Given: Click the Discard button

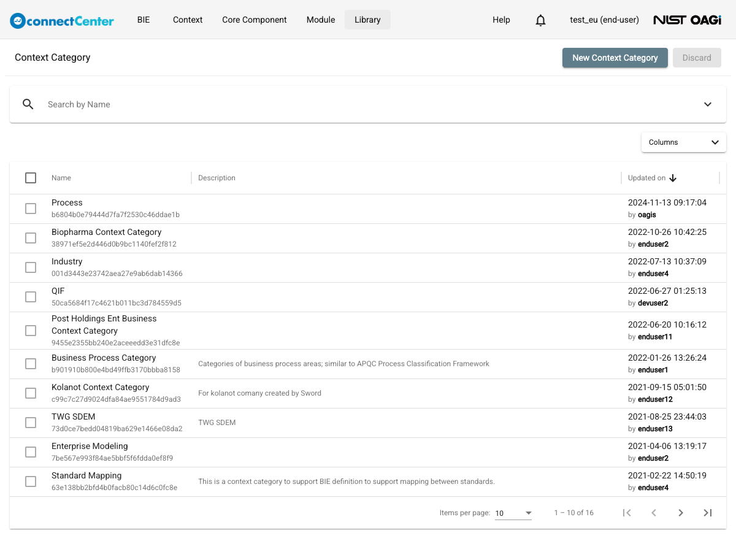Looking at the screenshot, I should pyautogui.click(x=697, y=58).
